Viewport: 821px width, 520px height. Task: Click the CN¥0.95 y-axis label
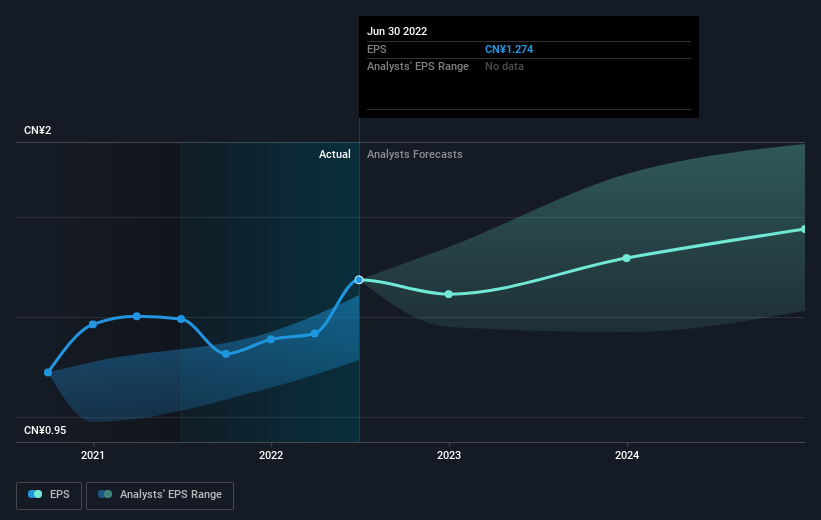pos(47,431)
